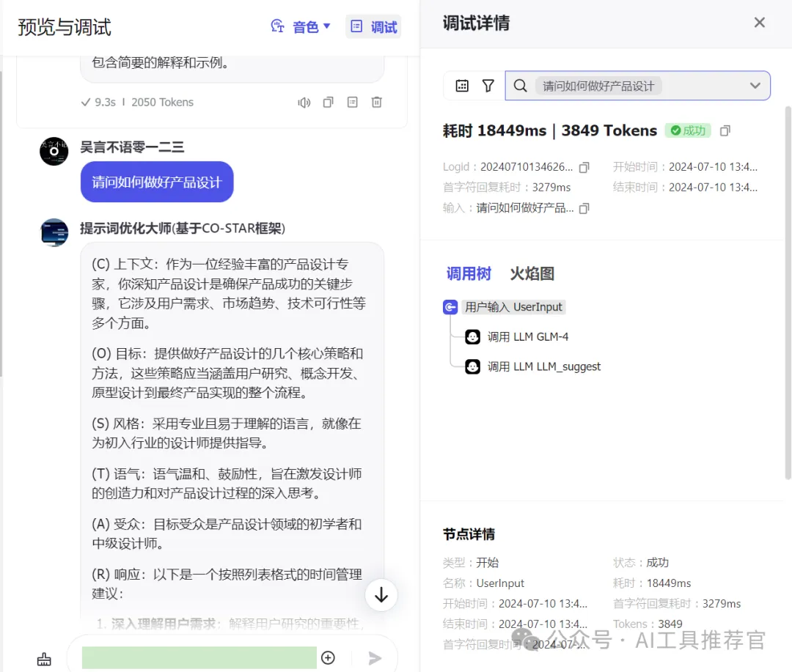
Task: Click the plus icon in input box
Action: point(329,658)
